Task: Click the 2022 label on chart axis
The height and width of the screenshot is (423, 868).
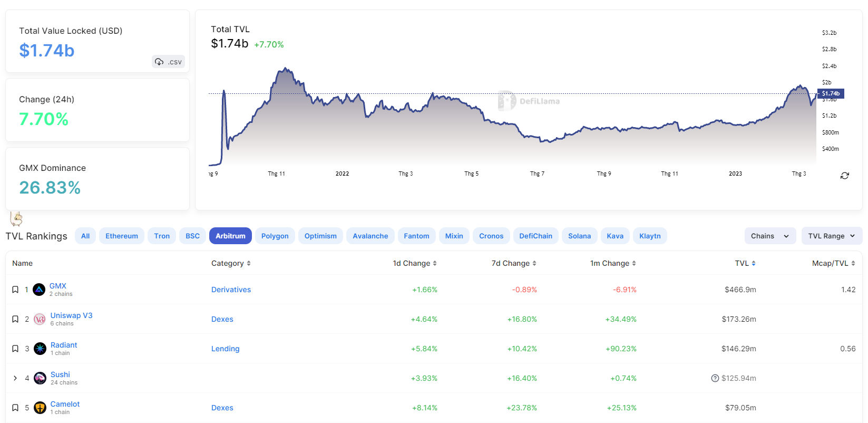Action: (x=343, y=174)
